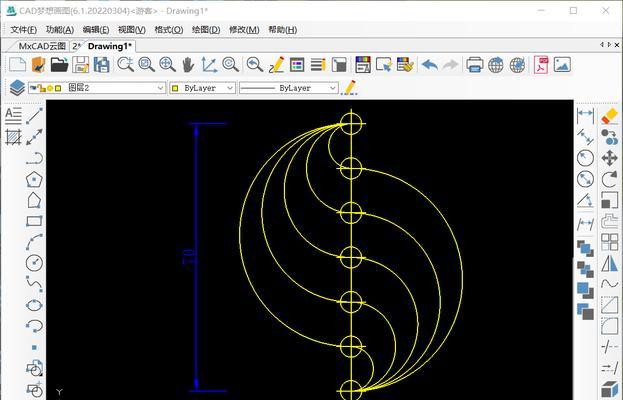
Task: Click the pencil icon beside linetype dropdown
Action: click(349, 88)
